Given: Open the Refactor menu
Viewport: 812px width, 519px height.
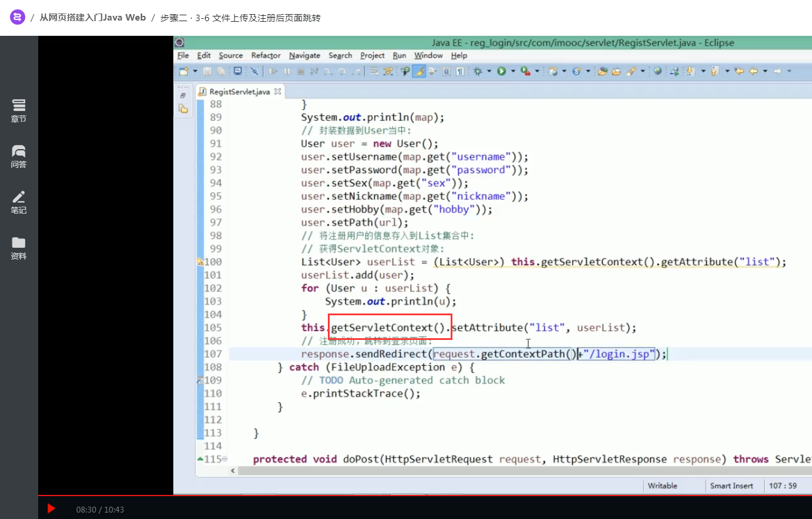Looking at the screenshot, I should [x=266, y=55].
